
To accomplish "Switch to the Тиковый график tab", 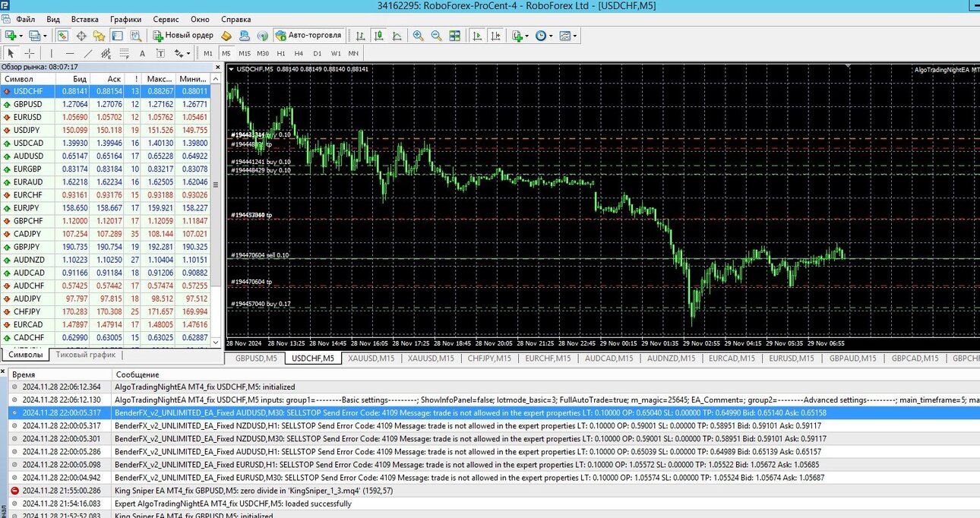I will pos(85,355).
